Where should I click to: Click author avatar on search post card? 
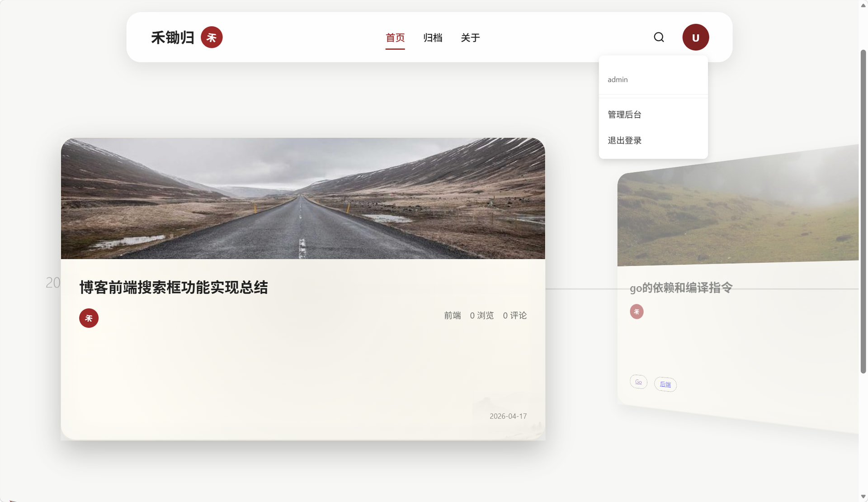pos(89,318)
